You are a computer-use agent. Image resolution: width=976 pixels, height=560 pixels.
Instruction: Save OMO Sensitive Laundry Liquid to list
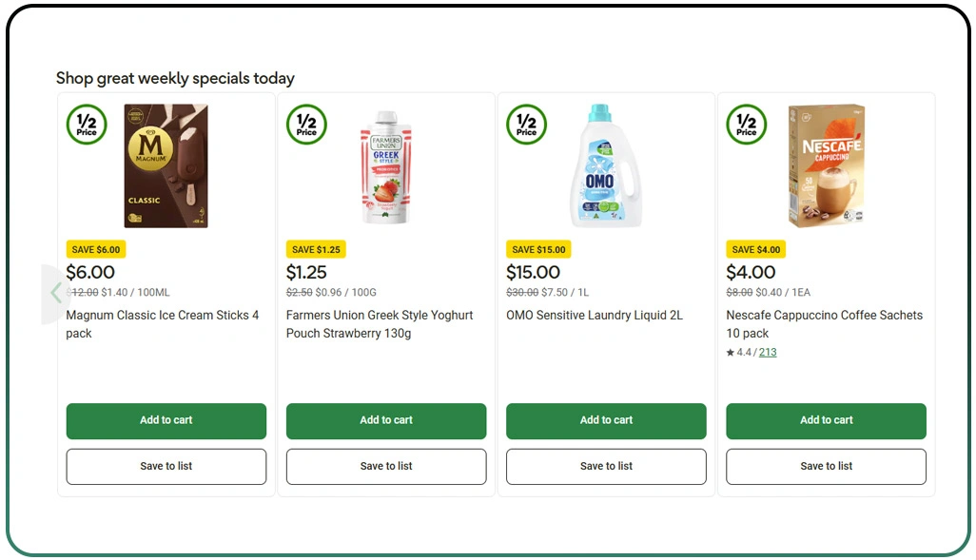[606, 466]
